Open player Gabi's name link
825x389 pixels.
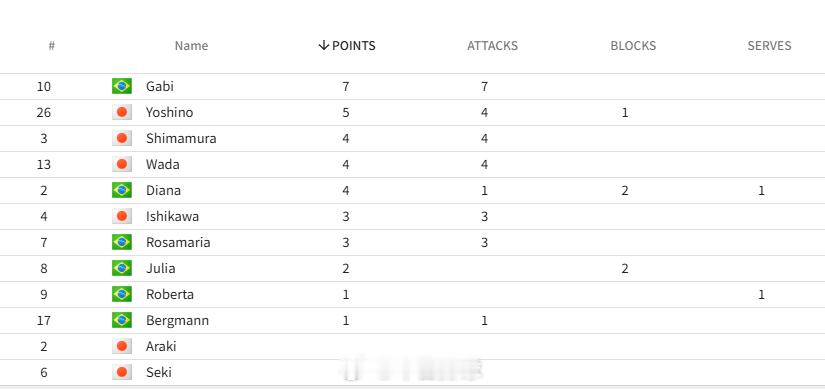point(160,86)
